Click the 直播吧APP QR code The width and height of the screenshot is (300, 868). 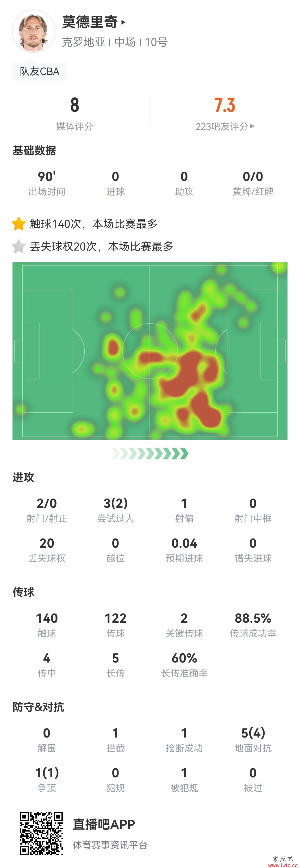(41, 833)
